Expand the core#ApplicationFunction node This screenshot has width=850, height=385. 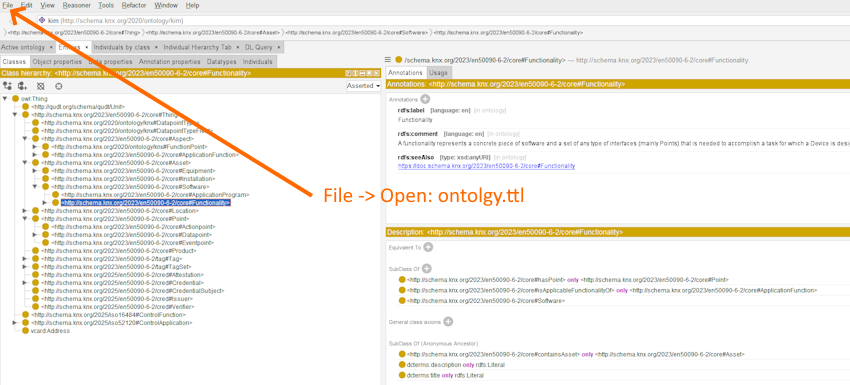pyautogui.click(x=35, y=155)
